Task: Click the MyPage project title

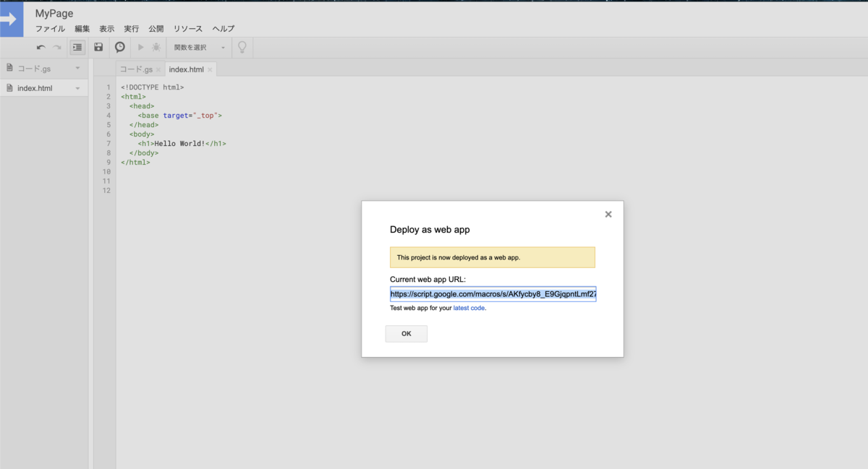Action: [x=54, y=13]
